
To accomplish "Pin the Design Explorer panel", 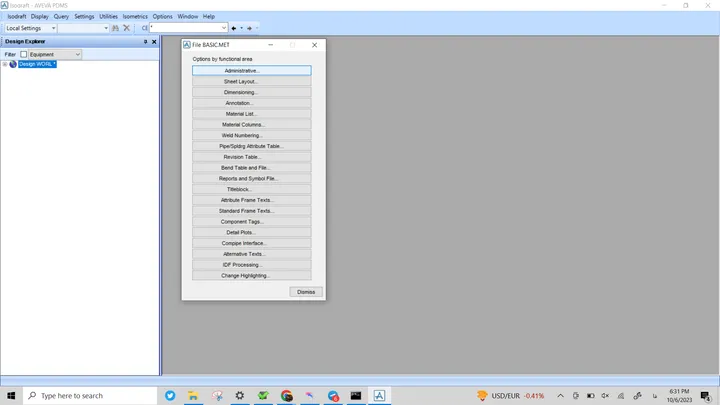I will (x=146, y=41).
